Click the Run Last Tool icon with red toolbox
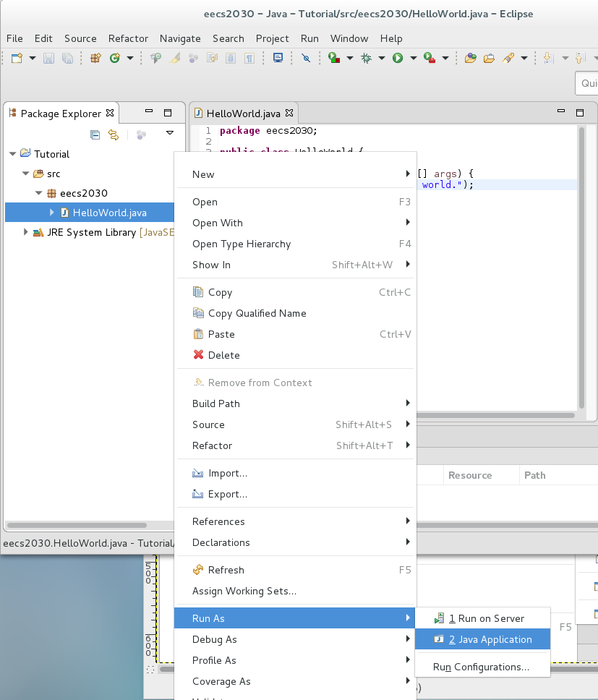Image resolution: width=598 pixels, height=700 pixels. click(430, 58)
